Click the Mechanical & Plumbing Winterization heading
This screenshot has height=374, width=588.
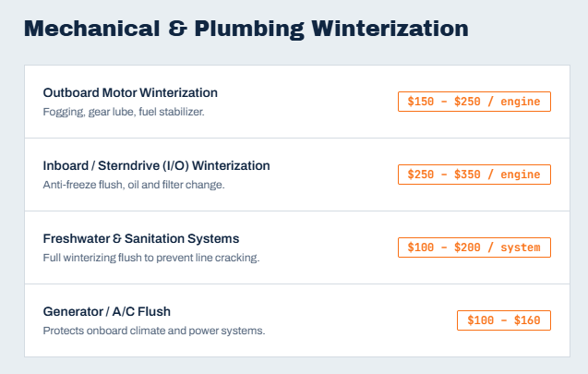[x=246, y=29]
